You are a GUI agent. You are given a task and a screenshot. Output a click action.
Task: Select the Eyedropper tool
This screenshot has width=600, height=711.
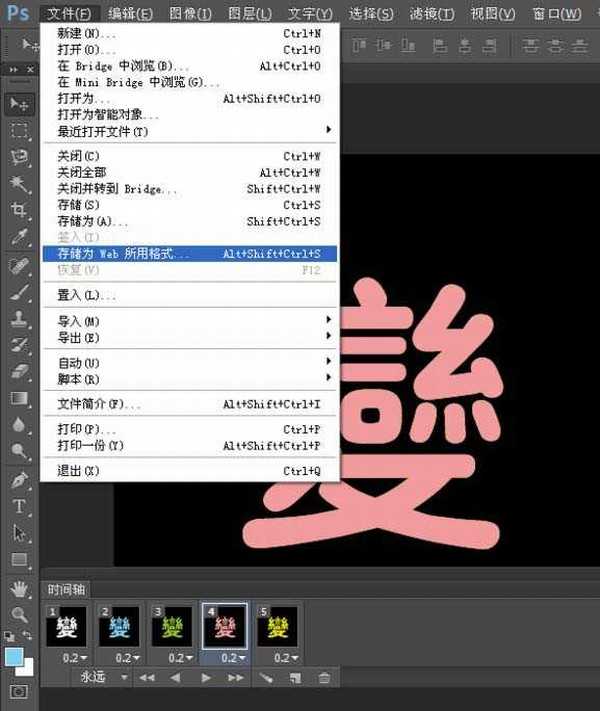point(18,238)
